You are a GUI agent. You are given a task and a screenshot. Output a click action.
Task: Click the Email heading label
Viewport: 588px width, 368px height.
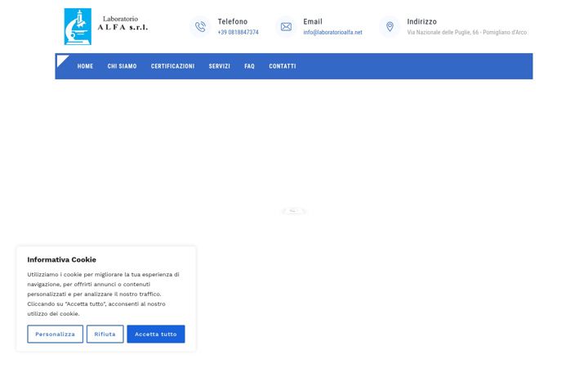click(x=313, y=21)
